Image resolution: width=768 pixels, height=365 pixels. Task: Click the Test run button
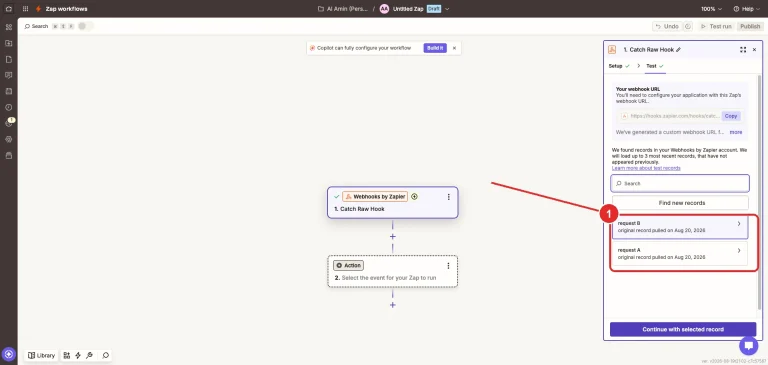pos(717,26)
